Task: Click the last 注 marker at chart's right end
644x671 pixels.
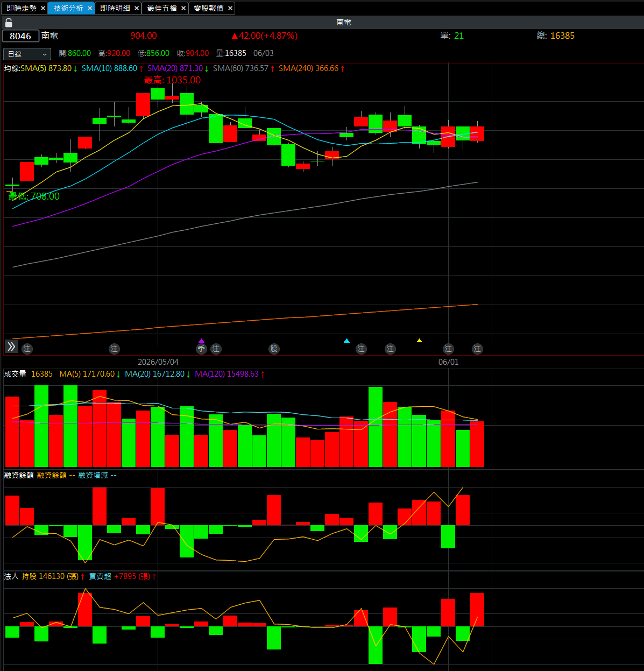Action: (477, 349)
